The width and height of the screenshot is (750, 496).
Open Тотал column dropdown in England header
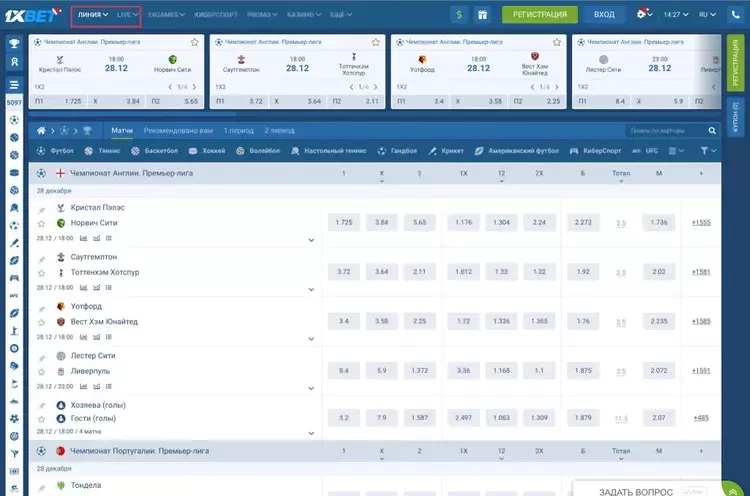pos(621,176)
